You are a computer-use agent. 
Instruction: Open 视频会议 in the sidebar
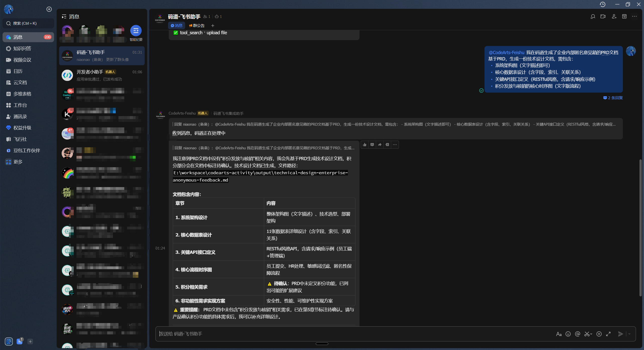(28, 60)
